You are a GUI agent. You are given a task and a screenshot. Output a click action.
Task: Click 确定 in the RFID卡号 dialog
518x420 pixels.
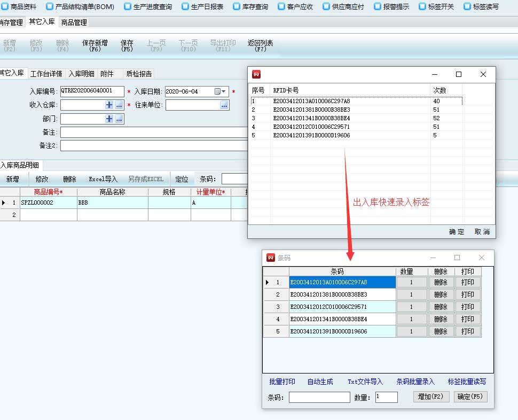tap(457, 231)
